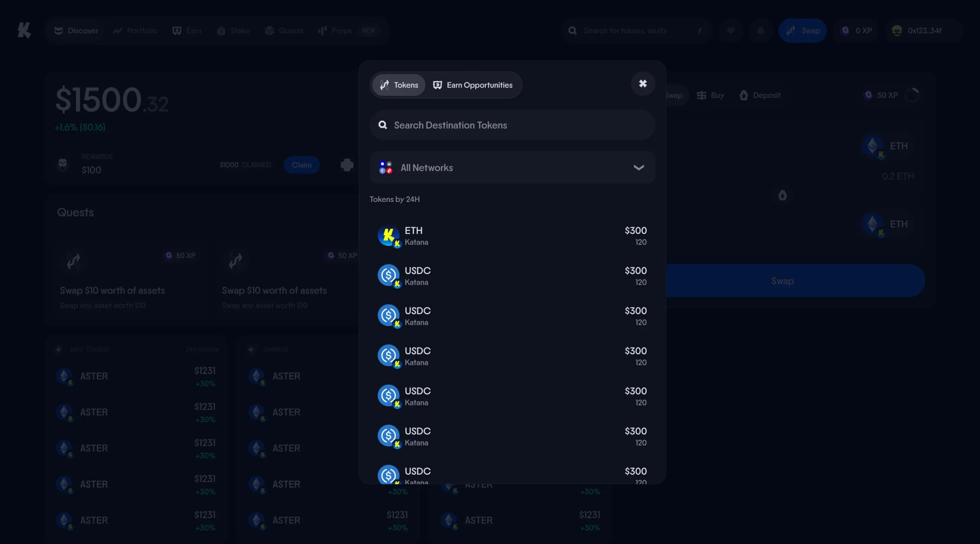The width and height of the screenshot is (980, 544).
Task: Click the samurai mask rewards icon
Action: pyautogui.click(x=63, y=165)
